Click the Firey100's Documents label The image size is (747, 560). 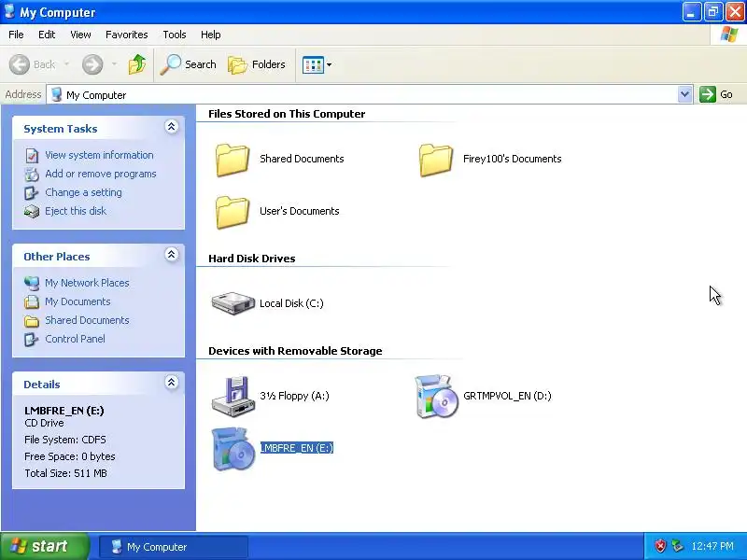pos(512,159)
